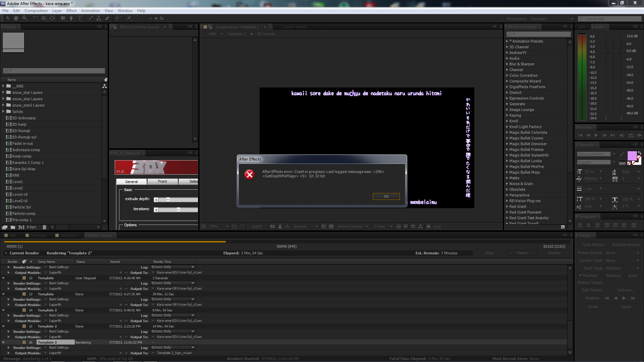The height and width of the screenshot is (362, 644).
Task: Click the Fast Previews lightning icon
Action: pyautogui.click(x=406, y=227)
